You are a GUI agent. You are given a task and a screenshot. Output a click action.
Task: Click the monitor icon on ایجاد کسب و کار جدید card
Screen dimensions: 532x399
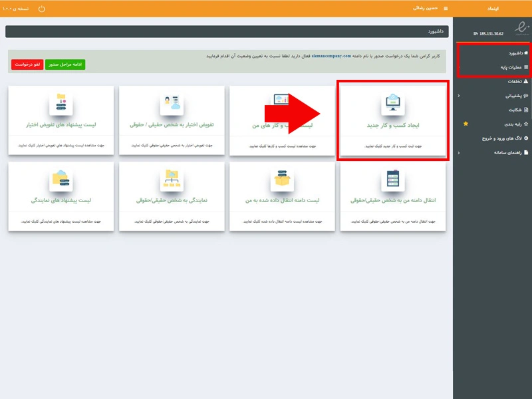(393, 103)
